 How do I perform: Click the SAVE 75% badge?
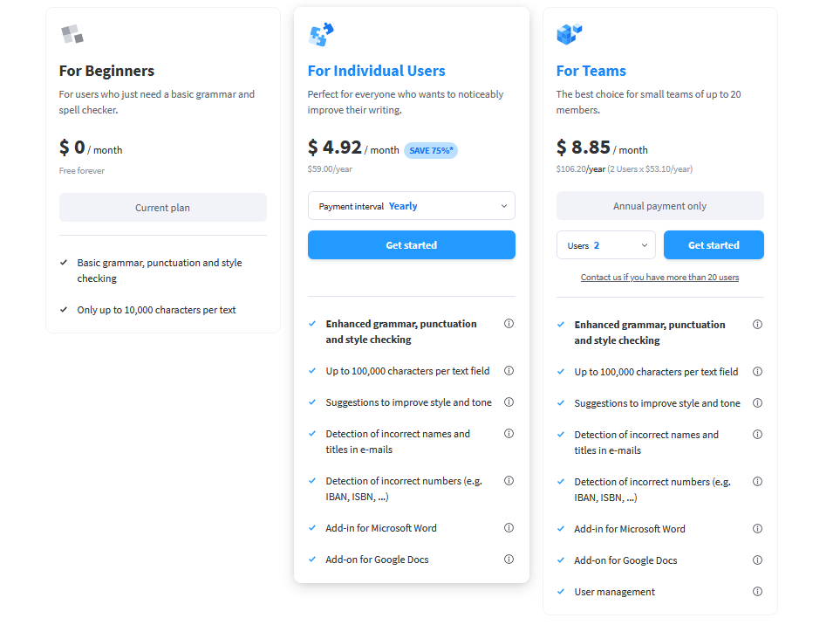coord(430,150)
